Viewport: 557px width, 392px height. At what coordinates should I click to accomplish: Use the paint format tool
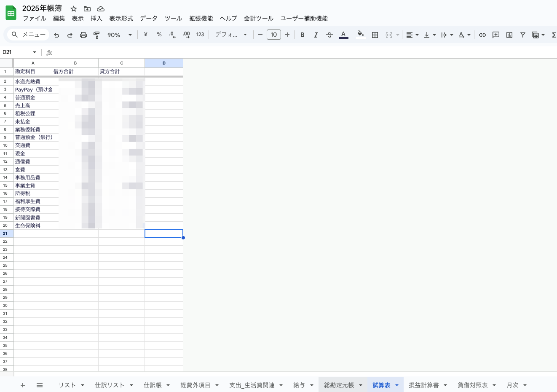pos(96,35)
